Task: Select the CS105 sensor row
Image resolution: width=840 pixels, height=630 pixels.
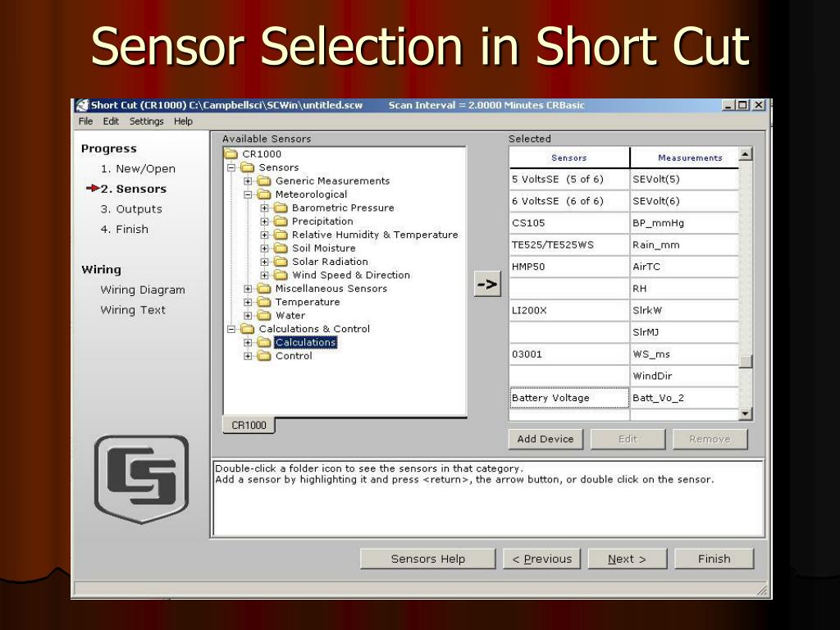Action: pyautogui.click(x=569, y=223)
